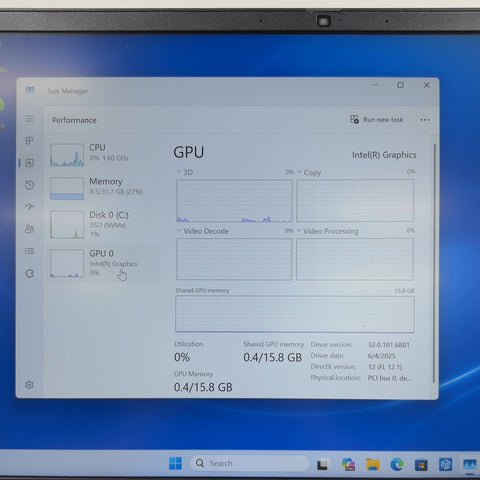
Task: Open the Copy engine graph dropdown
Action: pyautogui.click(x=299, y=172)
